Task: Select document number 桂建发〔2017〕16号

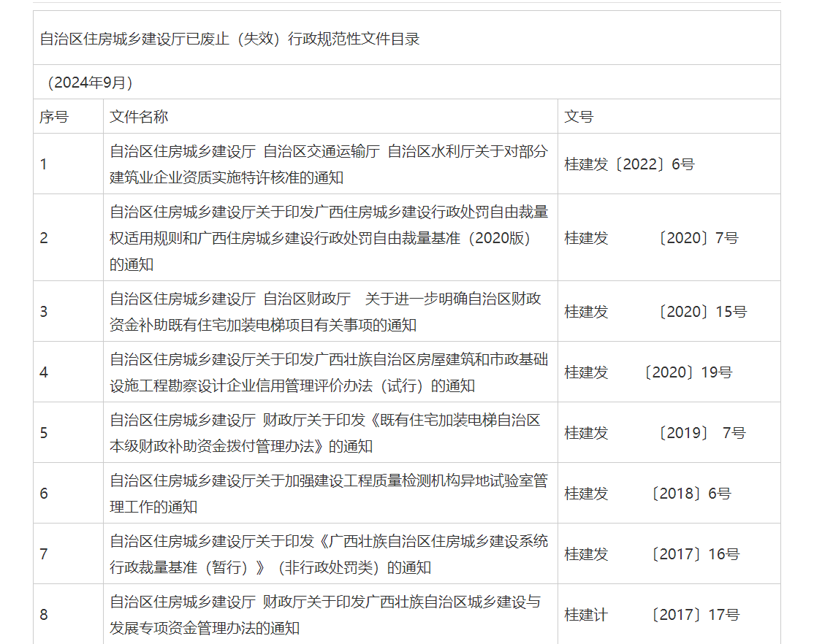Action: coord(652,554)
